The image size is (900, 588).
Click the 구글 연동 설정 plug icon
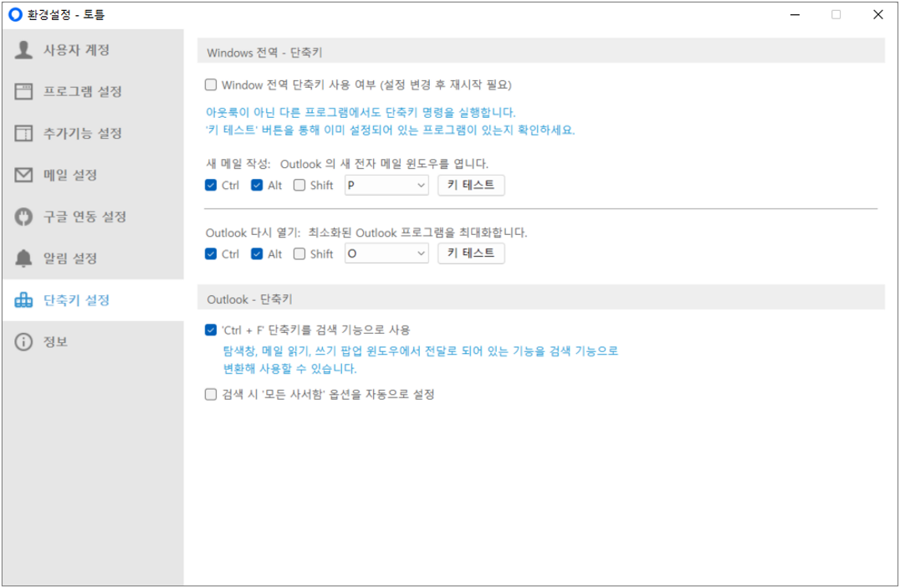pyautogui.click(x=23, y=217)
